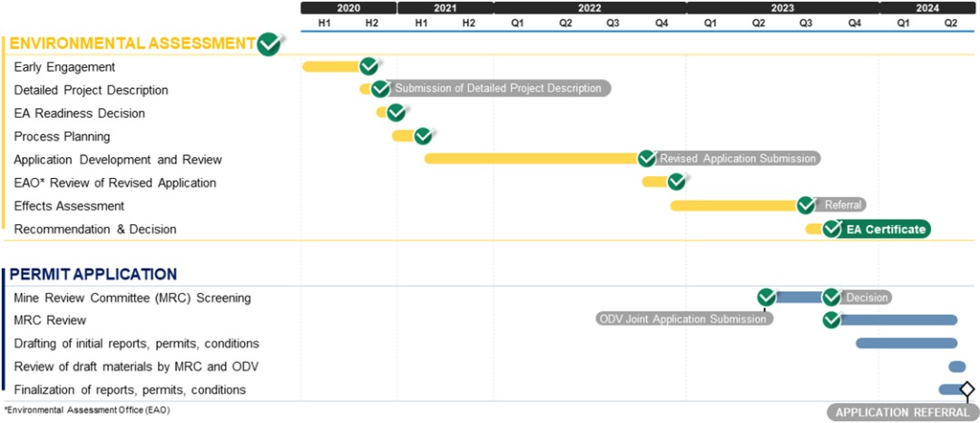
Task: Click the checkmark beside the Referral label
Action: [x=807, y=205]
